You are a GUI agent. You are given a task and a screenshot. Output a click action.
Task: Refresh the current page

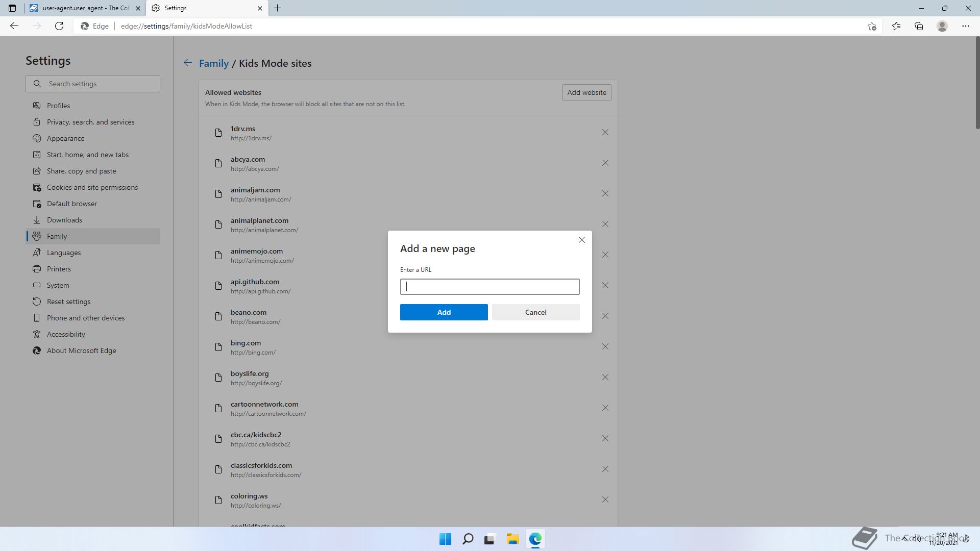tap(59, 26)
